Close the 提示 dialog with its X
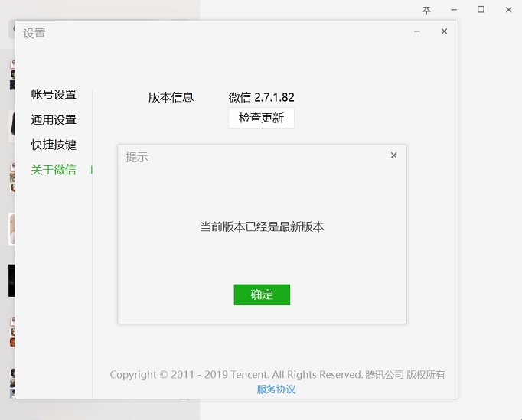Viewport: 522px width, 420px height. (394, 155)
